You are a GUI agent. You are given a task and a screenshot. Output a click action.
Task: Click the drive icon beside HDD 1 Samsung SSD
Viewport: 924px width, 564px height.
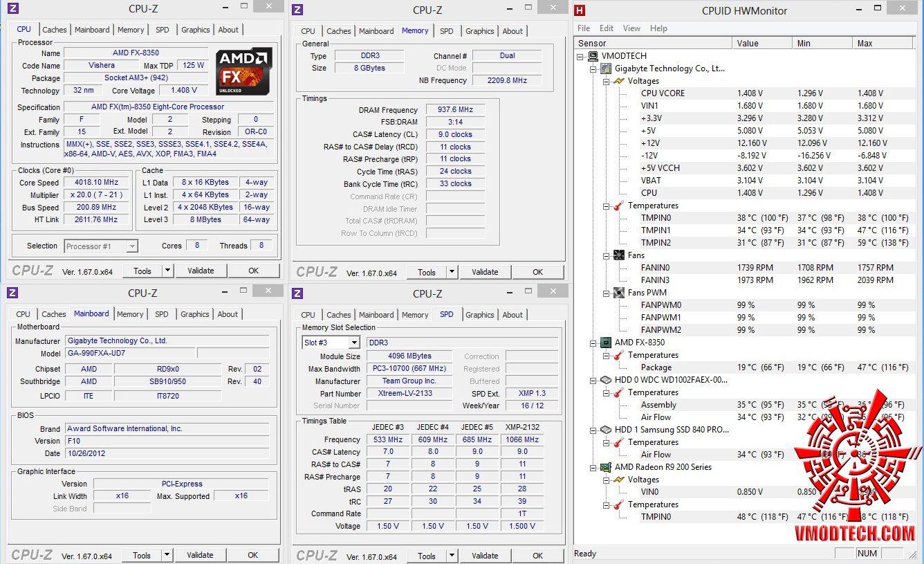click(607, 430)
